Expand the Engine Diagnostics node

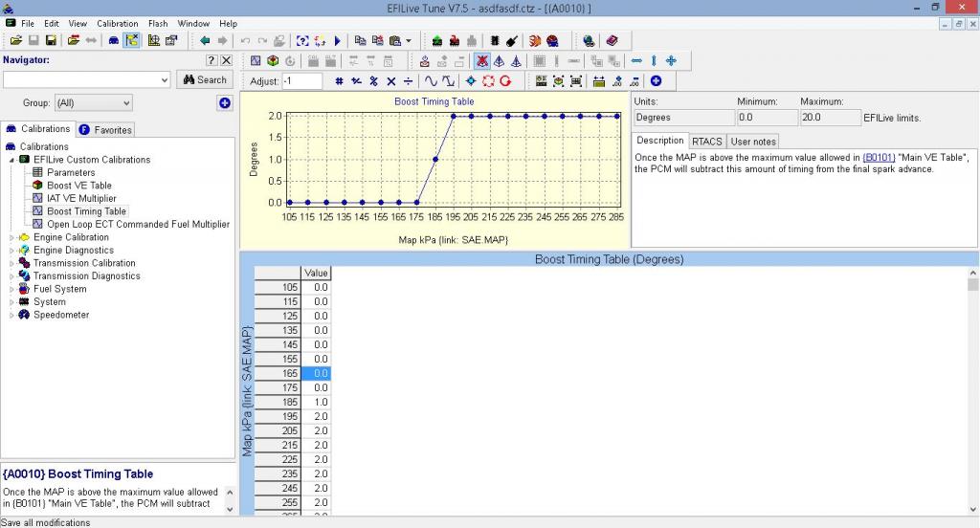point(11,251)
